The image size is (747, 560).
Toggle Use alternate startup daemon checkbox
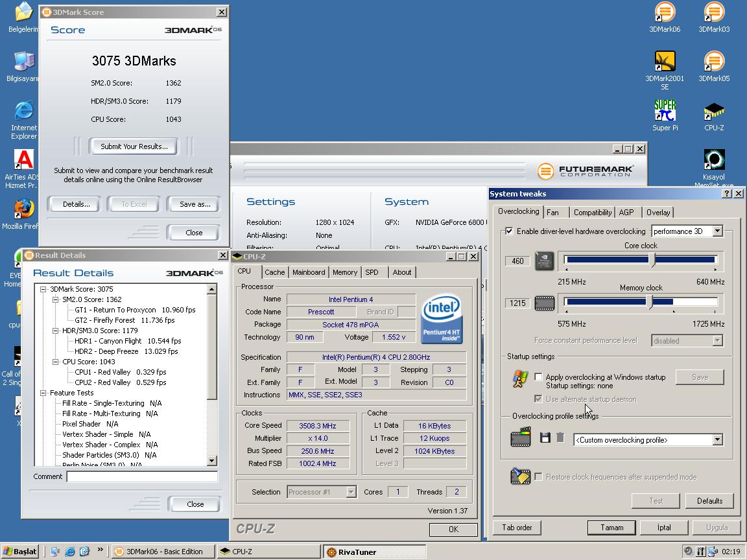point(538,399)
